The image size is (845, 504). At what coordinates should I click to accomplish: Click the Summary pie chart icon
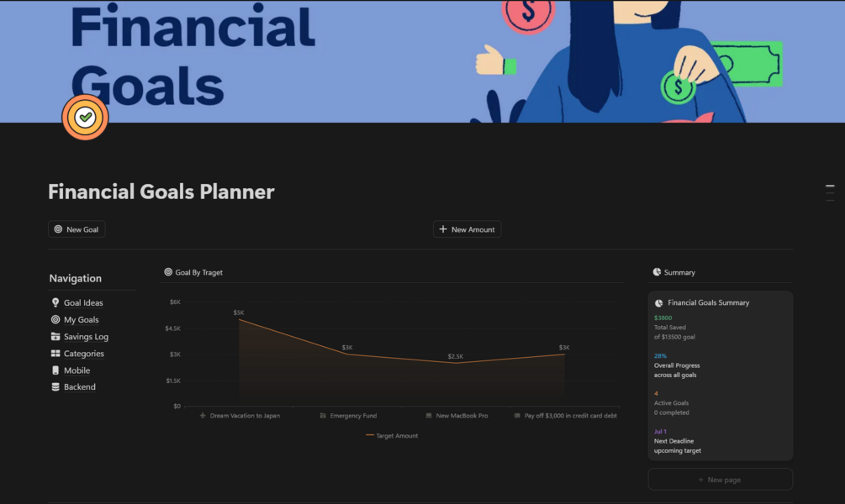coord(657,272)
